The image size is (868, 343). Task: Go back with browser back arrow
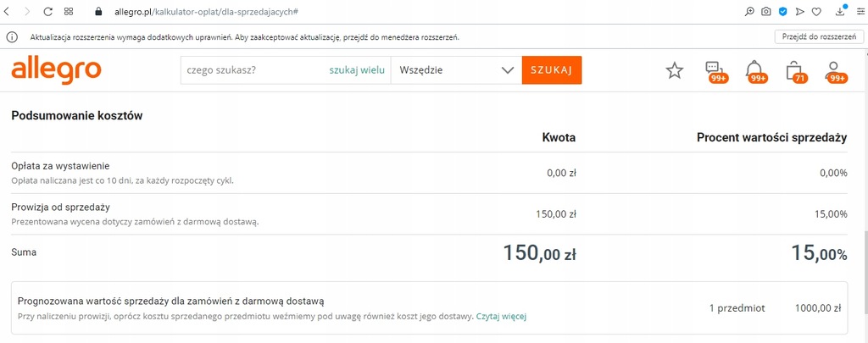click(x=7, y=11)
